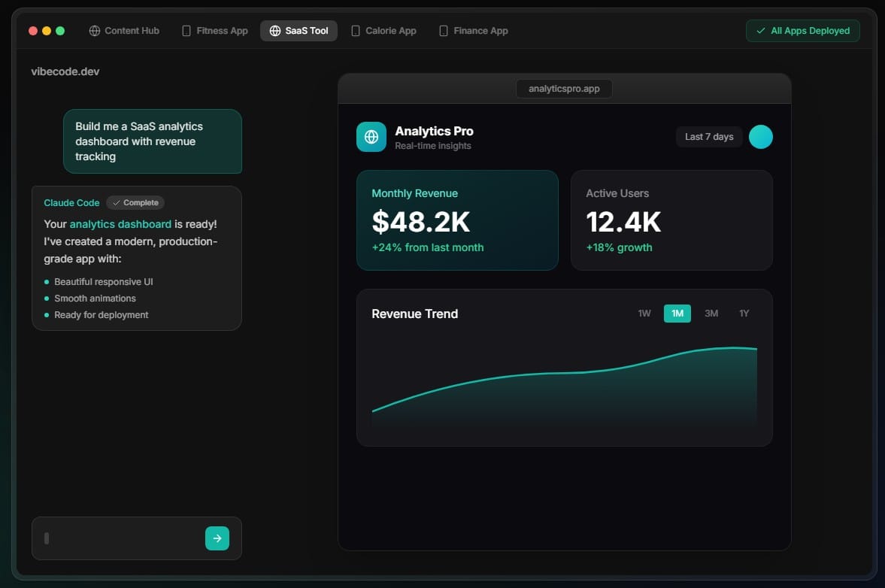This screenshot has width=885, height=588.
Task: Click the All Apps Deployed status button
Action: pos(802,31)
